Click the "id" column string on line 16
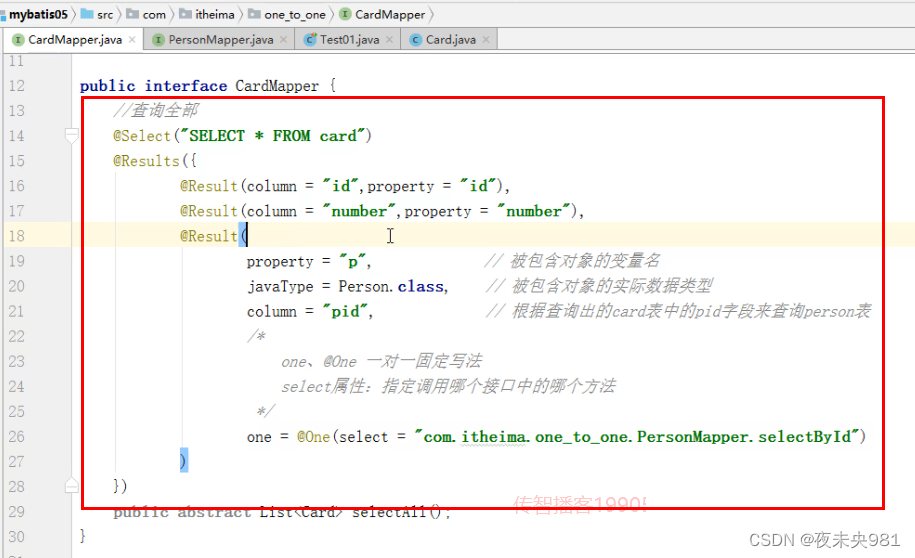 pyautogui.click(x=341, y=186)
